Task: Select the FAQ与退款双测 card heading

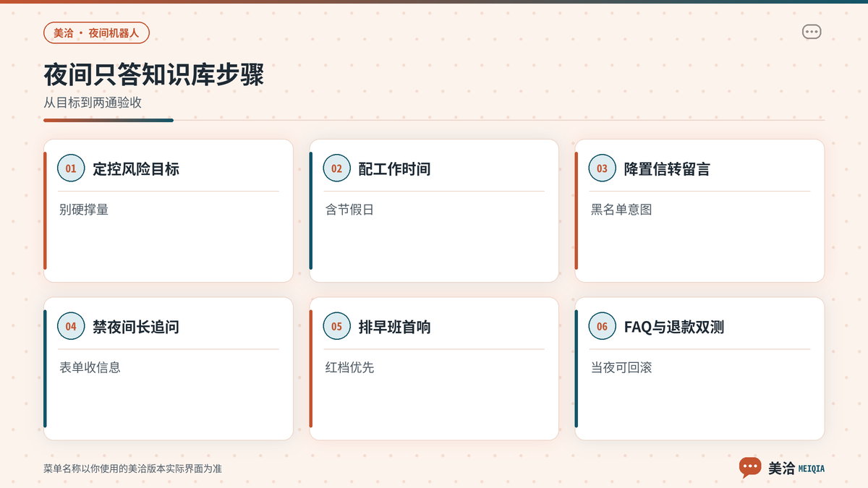Action: tap(674, 328)
